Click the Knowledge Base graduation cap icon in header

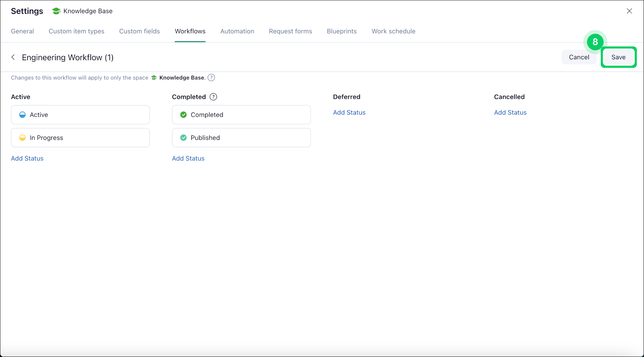tap(56, 11)
